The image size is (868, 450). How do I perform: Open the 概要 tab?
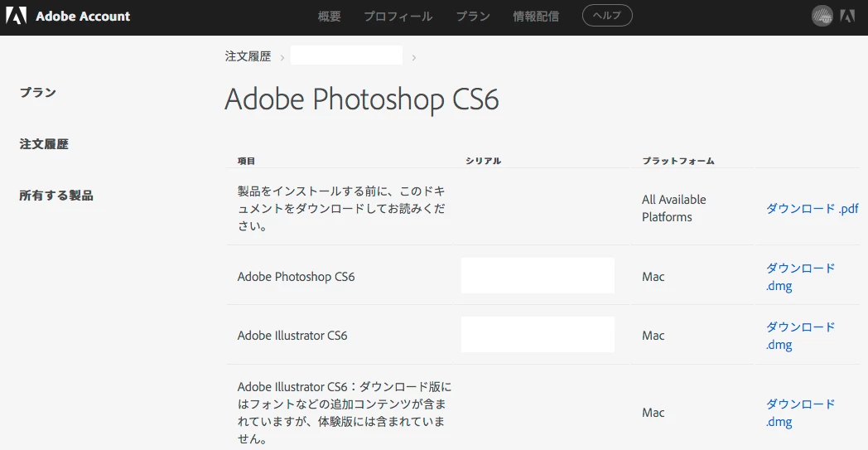click(x=329, y=16)
